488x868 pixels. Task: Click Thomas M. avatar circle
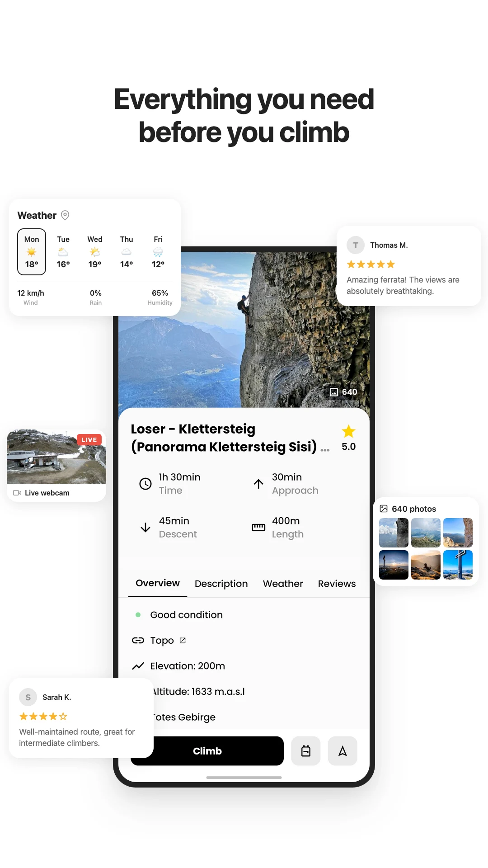[x=356, y=245]
